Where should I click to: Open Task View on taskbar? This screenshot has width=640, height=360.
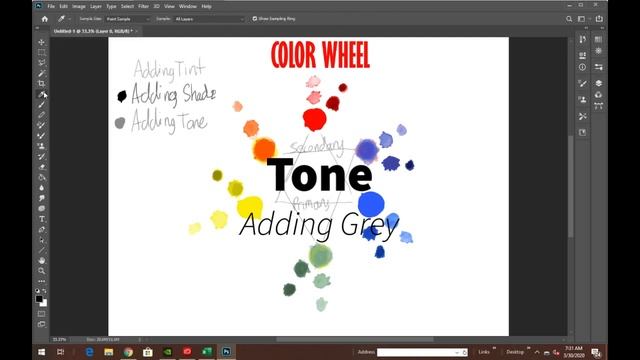(61, 352)
